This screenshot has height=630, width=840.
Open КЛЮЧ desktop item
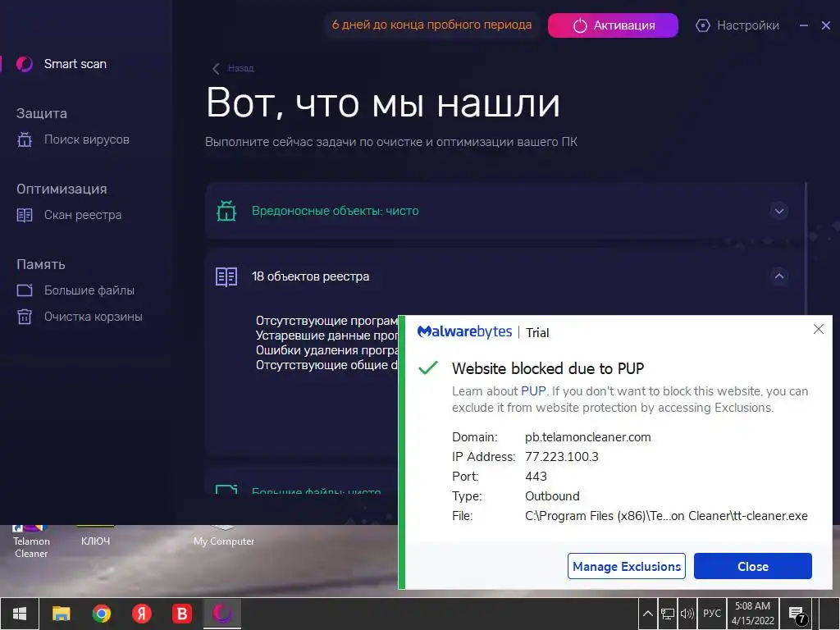click(x=95, y=536)
